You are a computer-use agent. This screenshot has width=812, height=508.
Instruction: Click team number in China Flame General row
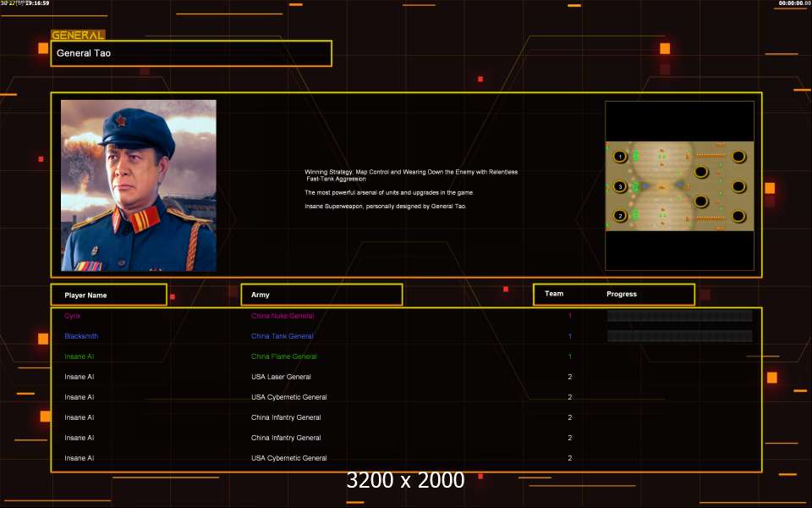(569, 356)
